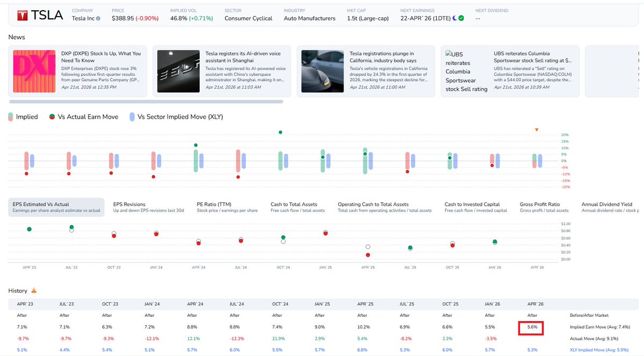Click the APR'25 implied move 10.2% cell
This screenshot has width=644, height=356.
point(363,327)
